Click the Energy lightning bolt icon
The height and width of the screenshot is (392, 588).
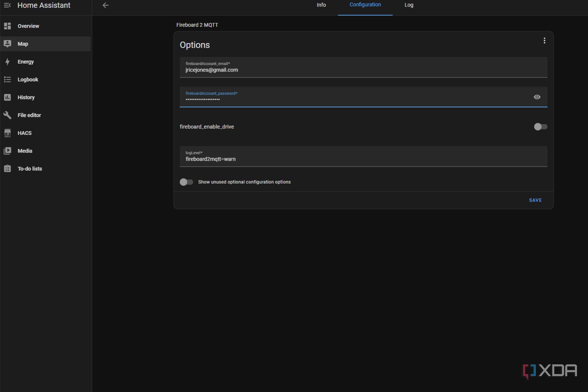pos(7,62)
